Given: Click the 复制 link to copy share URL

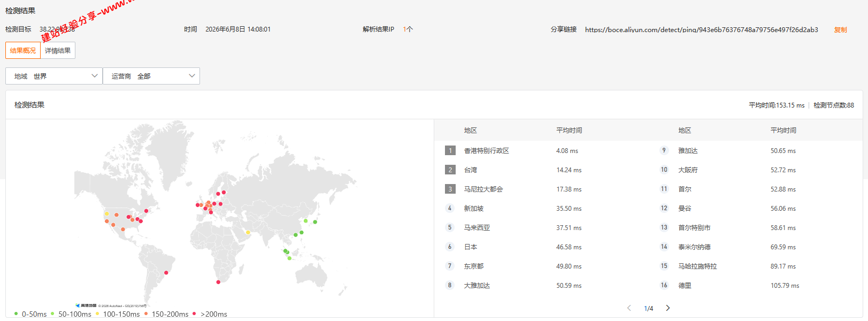Looking at the screenshot, I should point(840,29).
